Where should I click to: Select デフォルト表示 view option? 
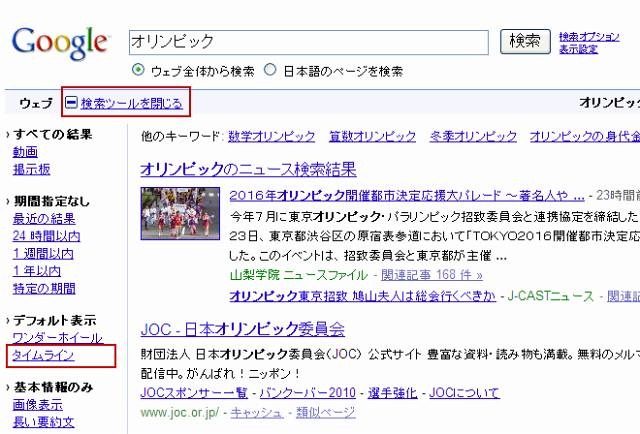point(55,320)
